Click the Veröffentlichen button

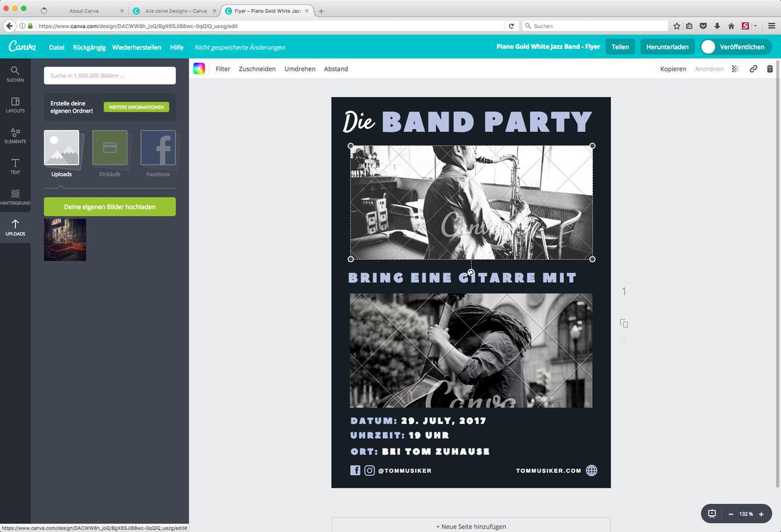tap(736, 47)
